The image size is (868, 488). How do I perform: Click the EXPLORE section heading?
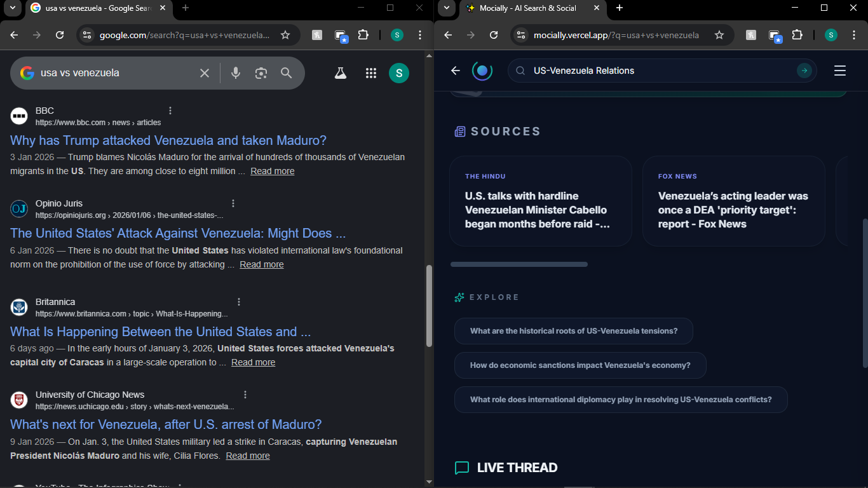(x=494, y=297)
